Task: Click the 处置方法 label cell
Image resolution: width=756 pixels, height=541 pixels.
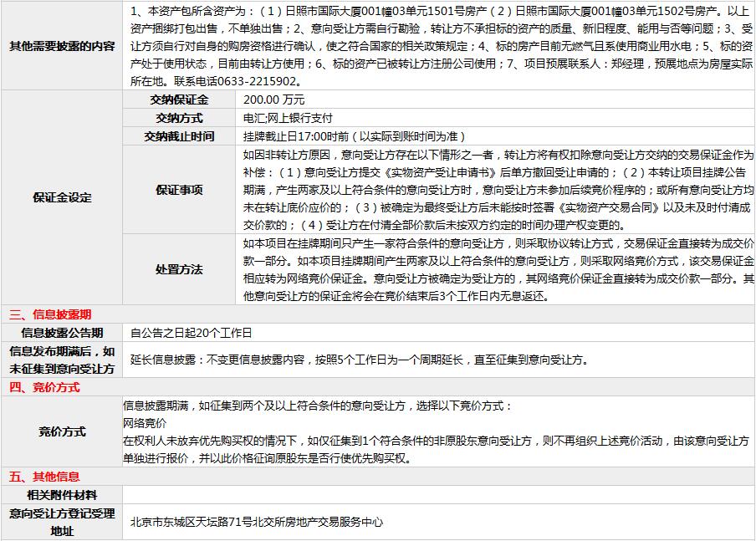Action: pos(179,269)
